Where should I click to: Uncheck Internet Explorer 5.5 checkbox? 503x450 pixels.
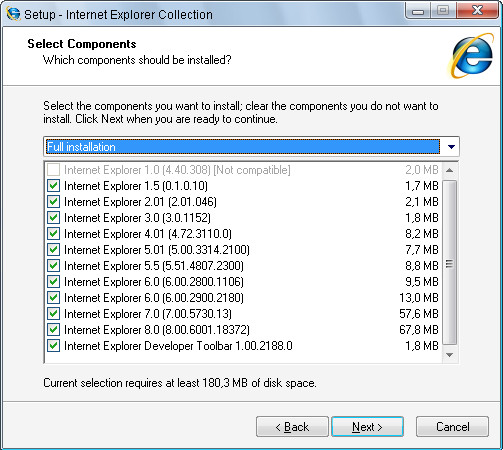53,266
